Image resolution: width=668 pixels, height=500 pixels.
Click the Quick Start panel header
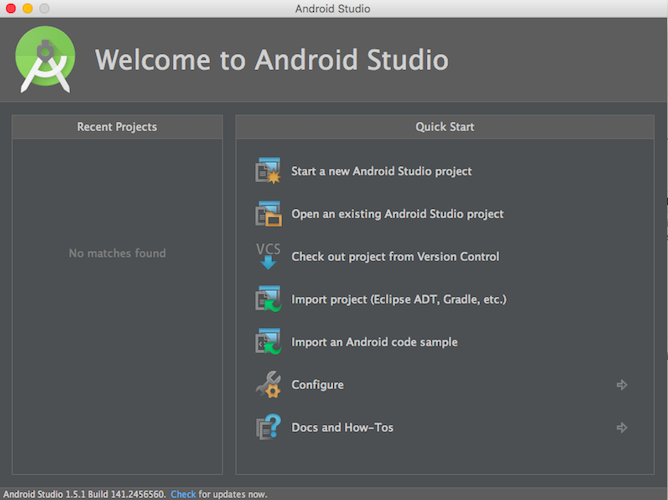pos(445,127)
